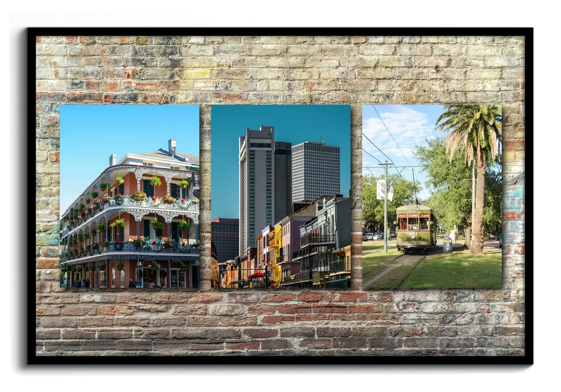This screenshot has width=561, height=392.
Task: Open the French Quarter balcony building photo
Action: pos(129,196)
